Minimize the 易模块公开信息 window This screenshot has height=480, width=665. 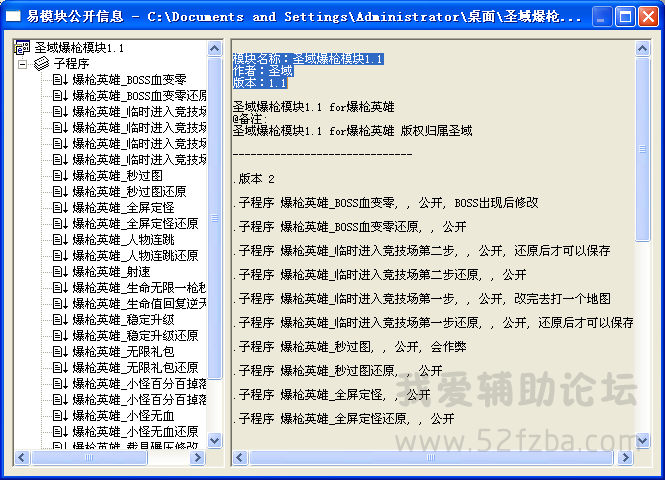601,17
